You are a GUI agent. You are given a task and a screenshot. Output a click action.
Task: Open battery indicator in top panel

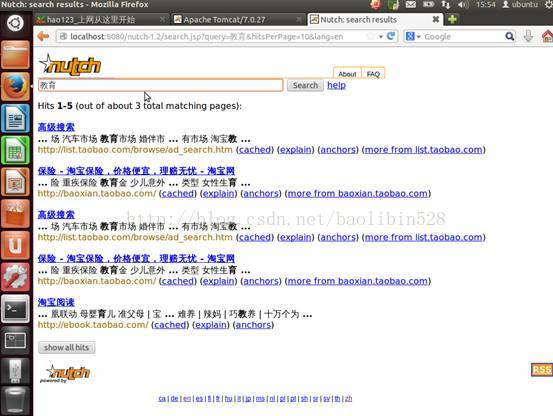[x=428, y=5]
